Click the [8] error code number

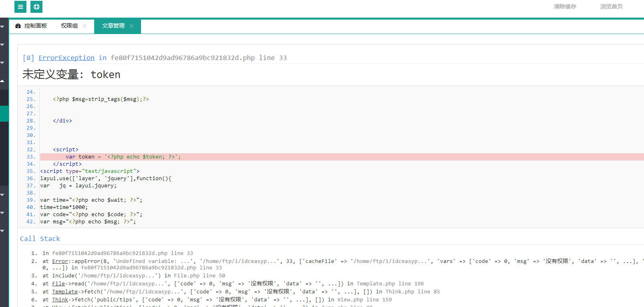(x=28, y=58)
